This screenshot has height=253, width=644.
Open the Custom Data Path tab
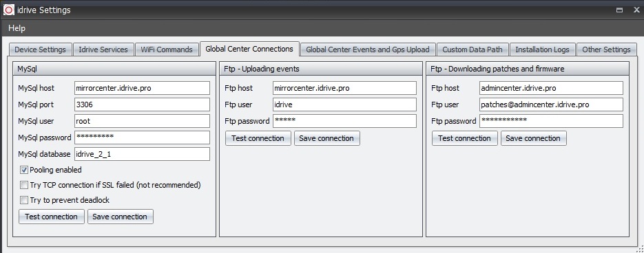[x=472, y=49]
